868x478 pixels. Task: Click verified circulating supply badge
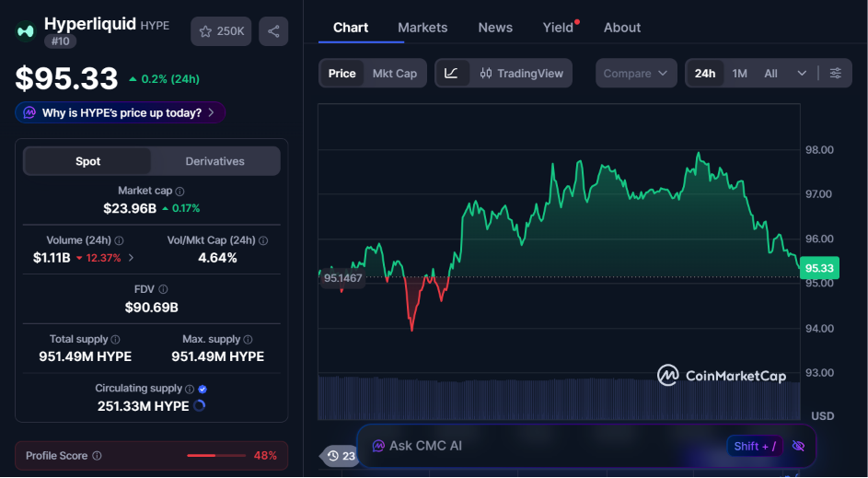(x=203, y=389)
